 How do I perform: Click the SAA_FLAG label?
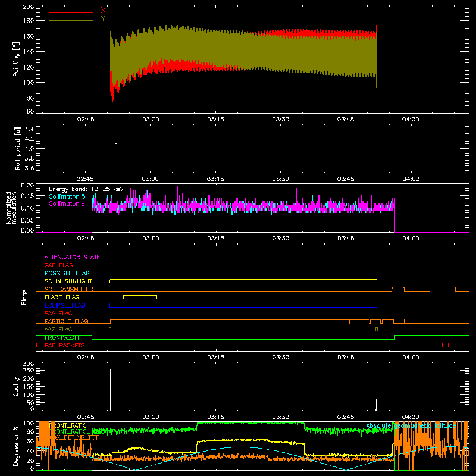pos(58,313)
